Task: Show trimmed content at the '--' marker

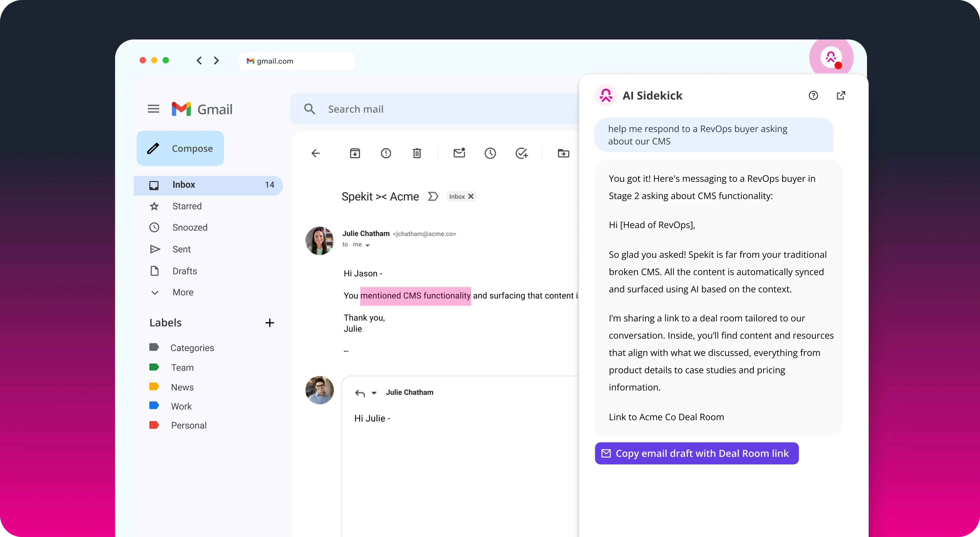Action: [x=346, y=351]
